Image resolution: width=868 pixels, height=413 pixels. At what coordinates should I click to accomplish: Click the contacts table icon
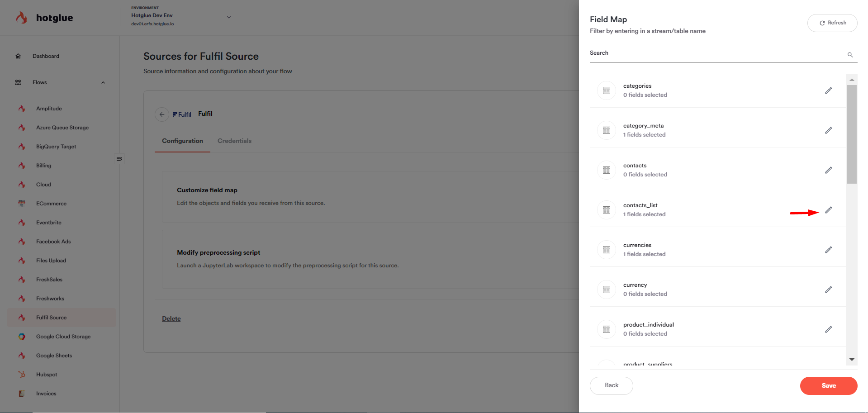607,170
